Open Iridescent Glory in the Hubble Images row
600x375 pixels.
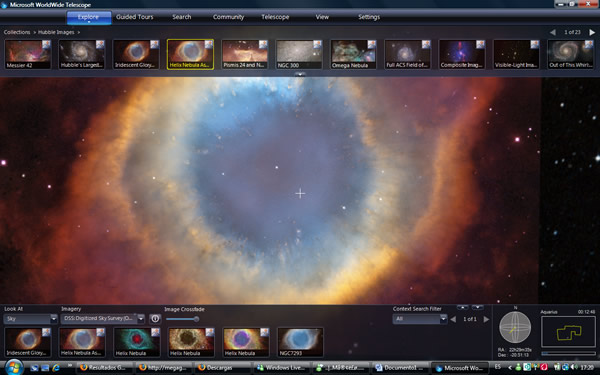click(136, 54)
